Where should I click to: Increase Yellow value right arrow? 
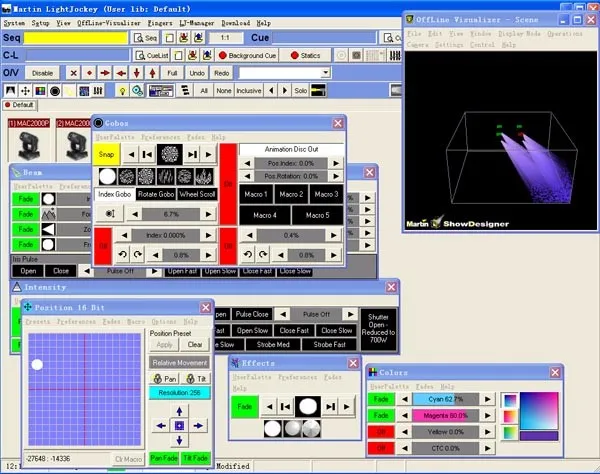tap(488, 432)
